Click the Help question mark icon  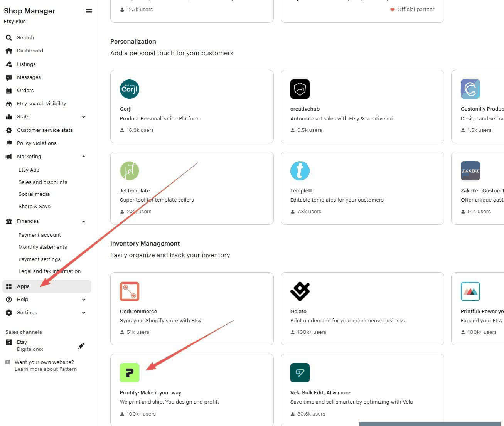click(x=9, y=300)
